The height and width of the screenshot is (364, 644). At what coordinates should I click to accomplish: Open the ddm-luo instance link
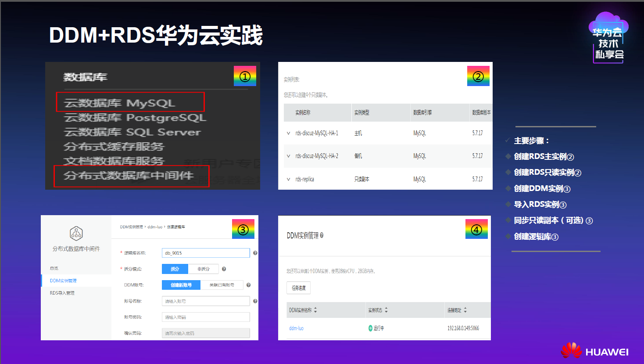point(297,328)
